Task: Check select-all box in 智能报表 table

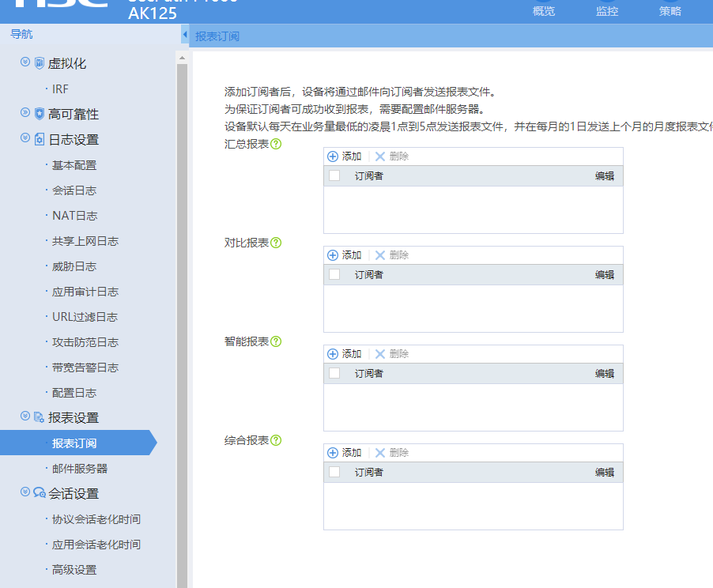Action: point(334,373)
